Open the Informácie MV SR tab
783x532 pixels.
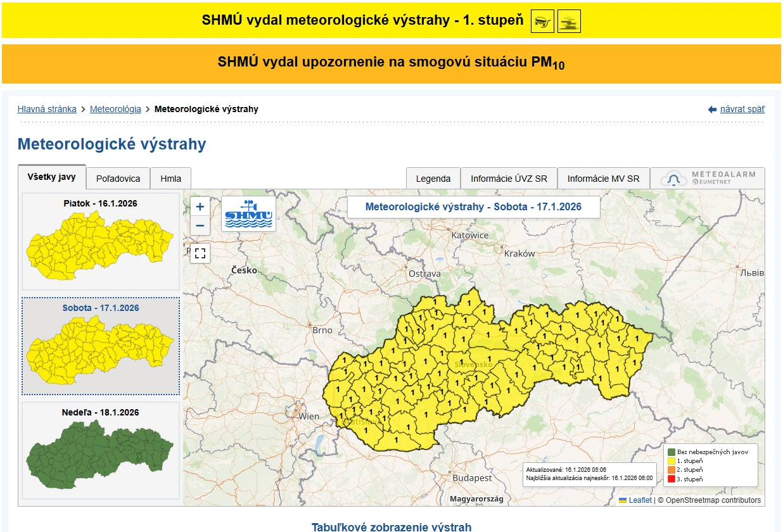pyautogui.click(x=603, y=179)
